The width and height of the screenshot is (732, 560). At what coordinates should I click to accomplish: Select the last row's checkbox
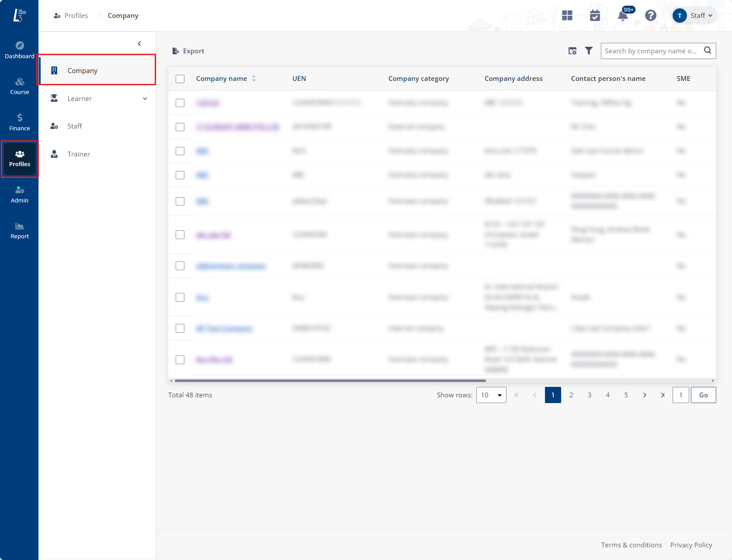point(180,360)
